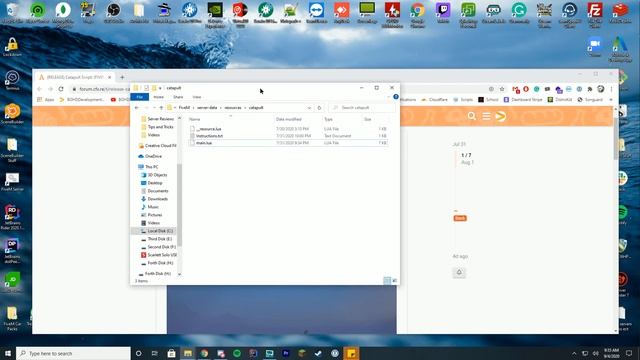Open Quick Access Toolbar customize dropdown
The height and width of the screenshot is (360, 640).
(x=160, y=88)
